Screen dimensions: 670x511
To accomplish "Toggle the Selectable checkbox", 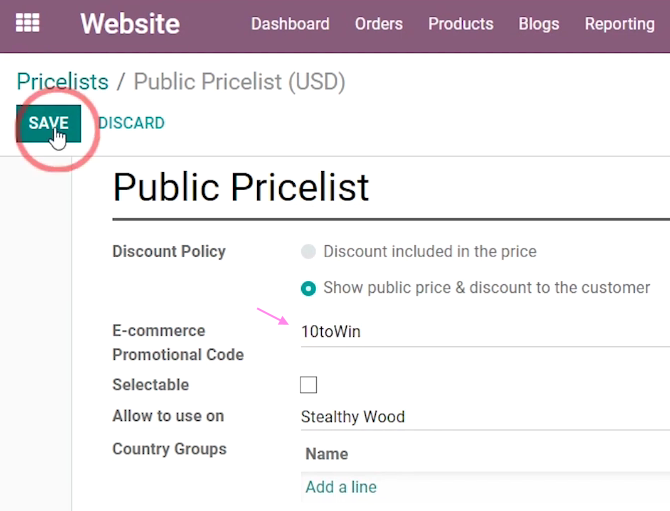I will (308, 385).
